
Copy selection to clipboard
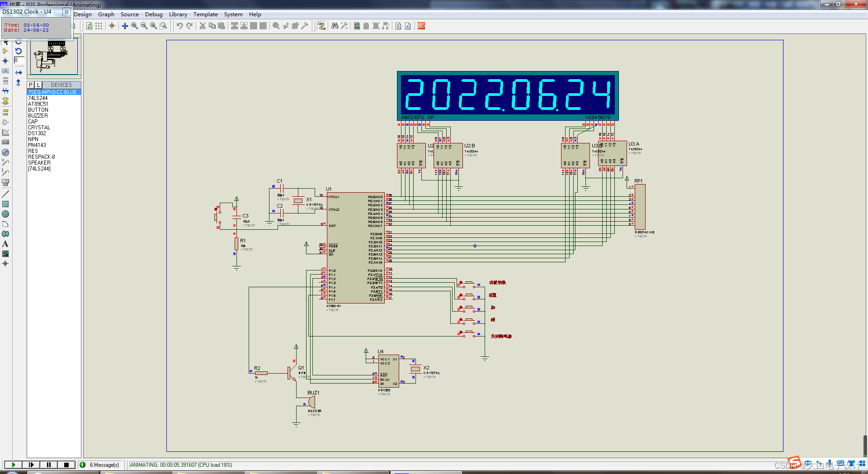212,26
